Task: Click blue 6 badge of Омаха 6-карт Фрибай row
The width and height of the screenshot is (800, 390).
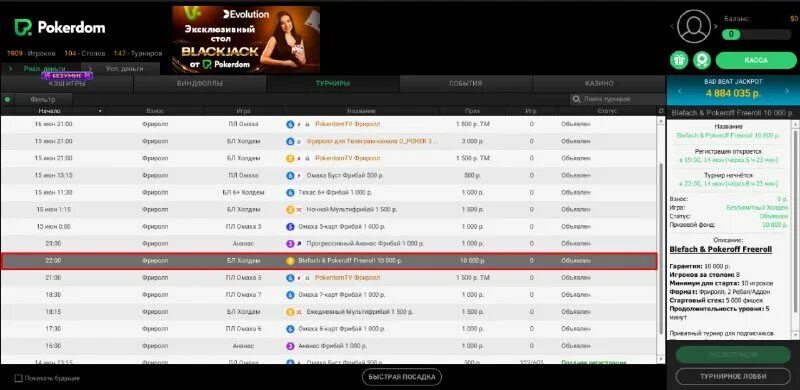Action: click(x=290, y=329)
